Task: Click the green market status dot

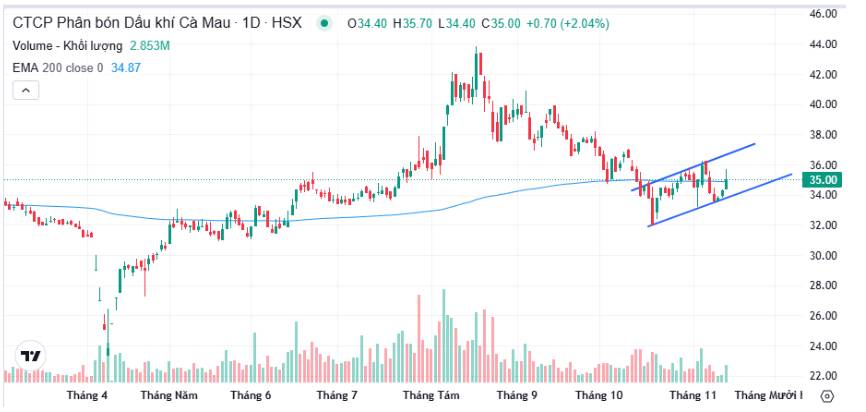Action: coord(324,23)
